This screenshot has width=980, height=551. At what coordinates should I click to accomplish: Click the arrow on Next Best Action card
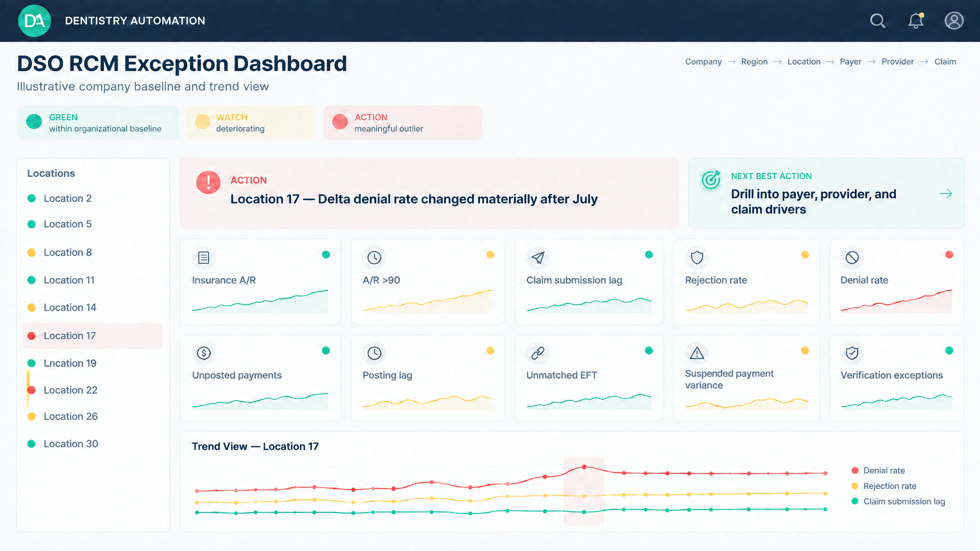946,194
